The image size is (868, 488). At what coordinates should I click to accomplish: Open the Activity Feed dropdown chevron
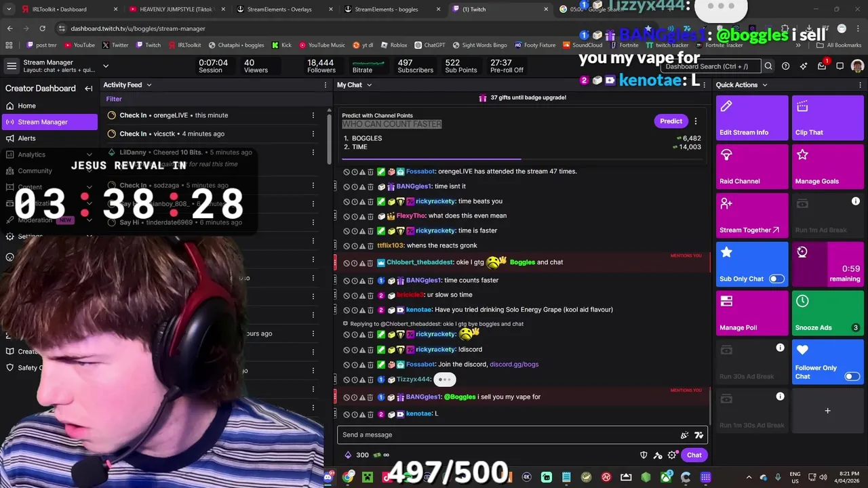point(149,85)
